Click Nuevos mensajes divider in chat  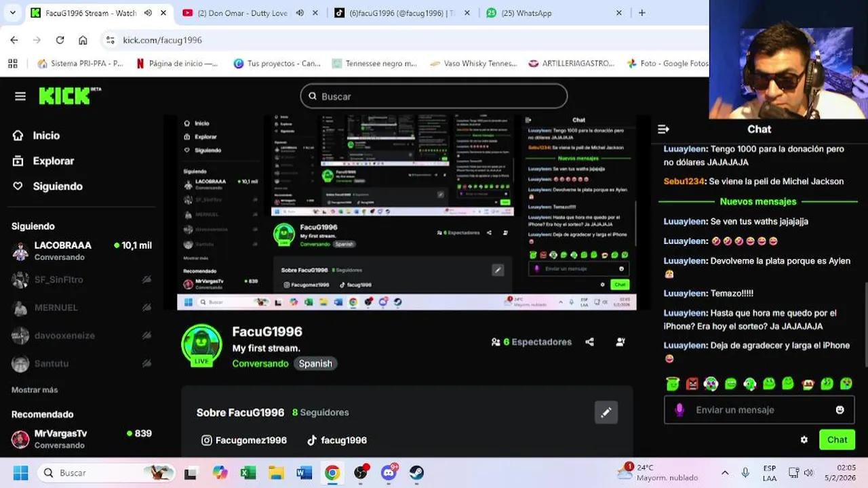tap(758, 201)
